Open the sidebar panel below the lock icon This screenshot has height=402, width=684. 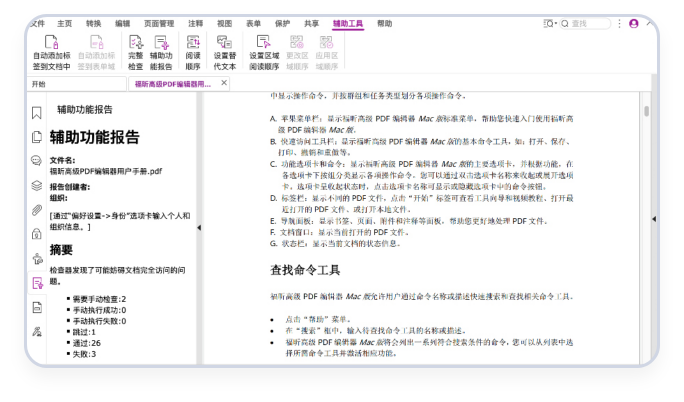point(37,259)
